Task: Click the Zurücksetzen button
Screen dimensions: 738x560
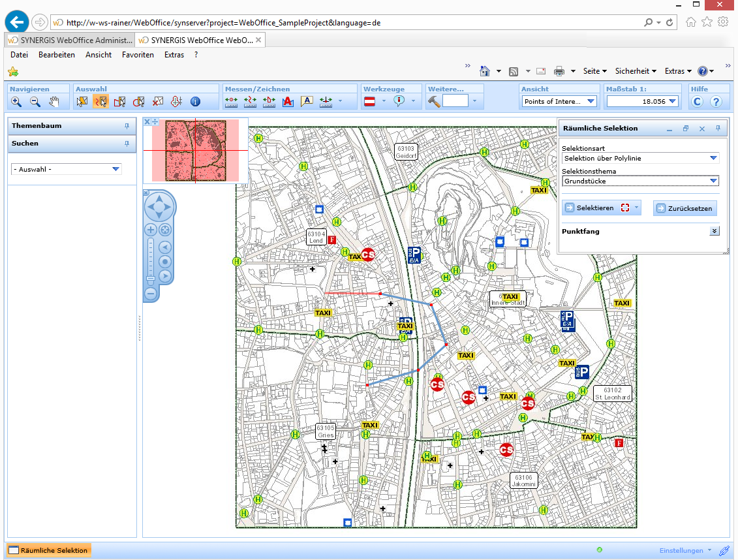Action: [x=684, y=208]
